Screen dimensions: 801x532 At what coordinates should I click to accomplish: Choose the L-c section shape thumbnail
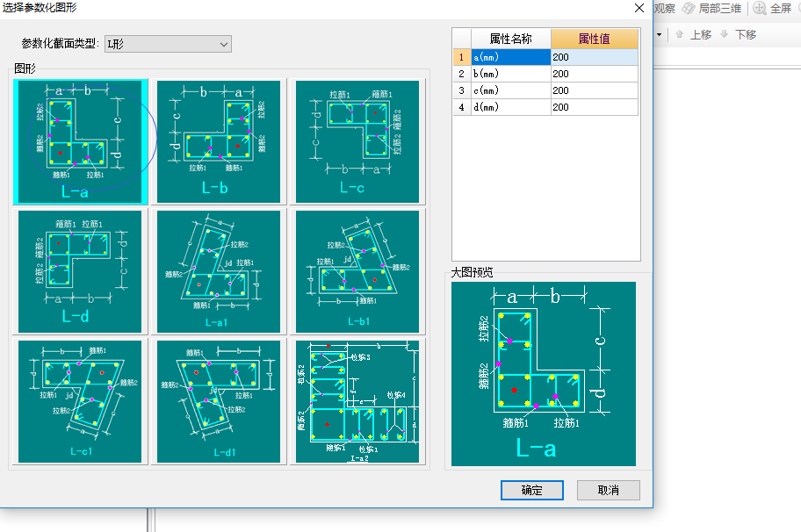(x=357, y=141)
